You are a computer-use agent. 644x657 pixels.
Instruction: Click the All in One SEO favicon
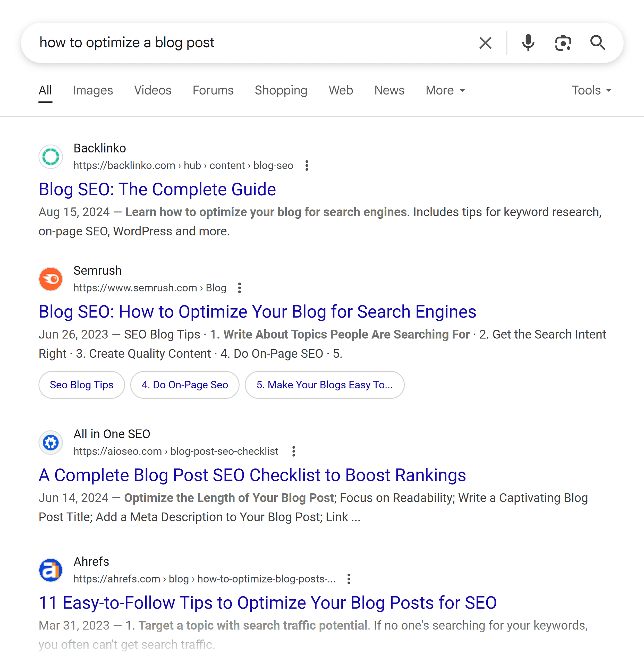click(x=50, y=443)
